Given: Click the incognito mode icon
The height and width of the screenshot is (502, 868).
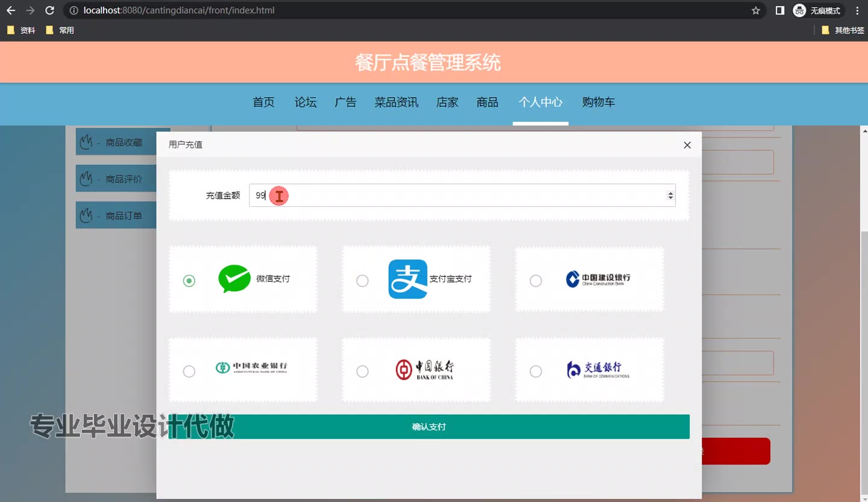Looking at the screenshot, I should [799, 10].
